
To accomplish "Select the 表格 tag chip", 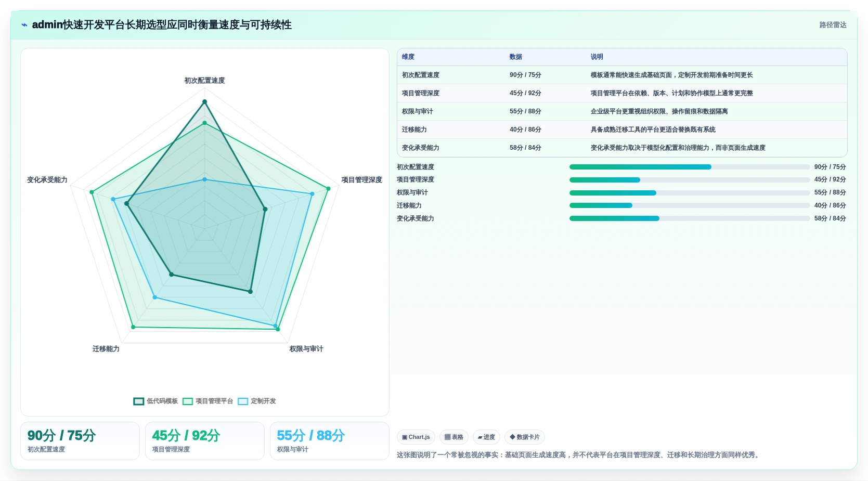I will (x=454, y=437).
